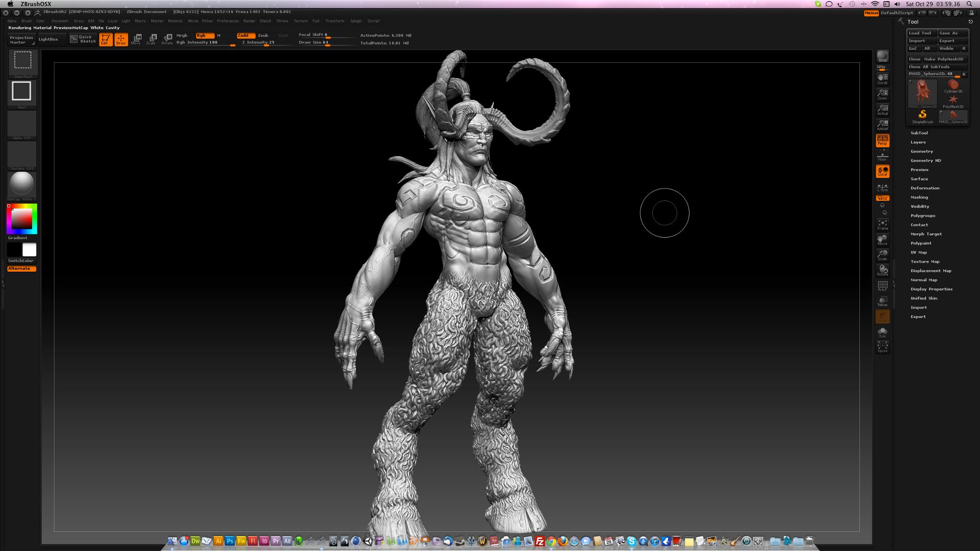The image size is (980, 551).
Task: Open the Transform menu
Action: pyautogui.click(x=334, y=21)
